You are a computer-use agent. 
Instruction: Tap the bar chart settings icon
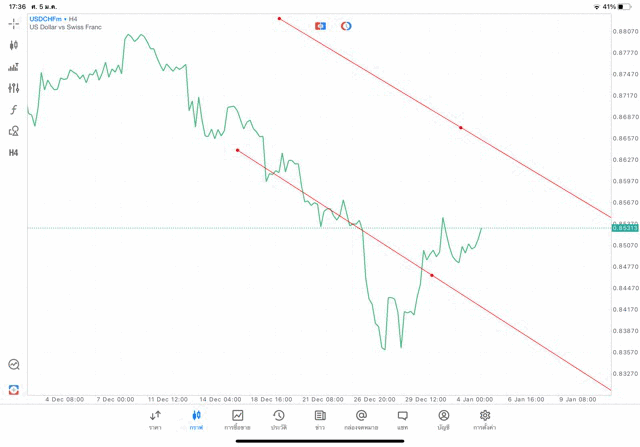[14, 67]
